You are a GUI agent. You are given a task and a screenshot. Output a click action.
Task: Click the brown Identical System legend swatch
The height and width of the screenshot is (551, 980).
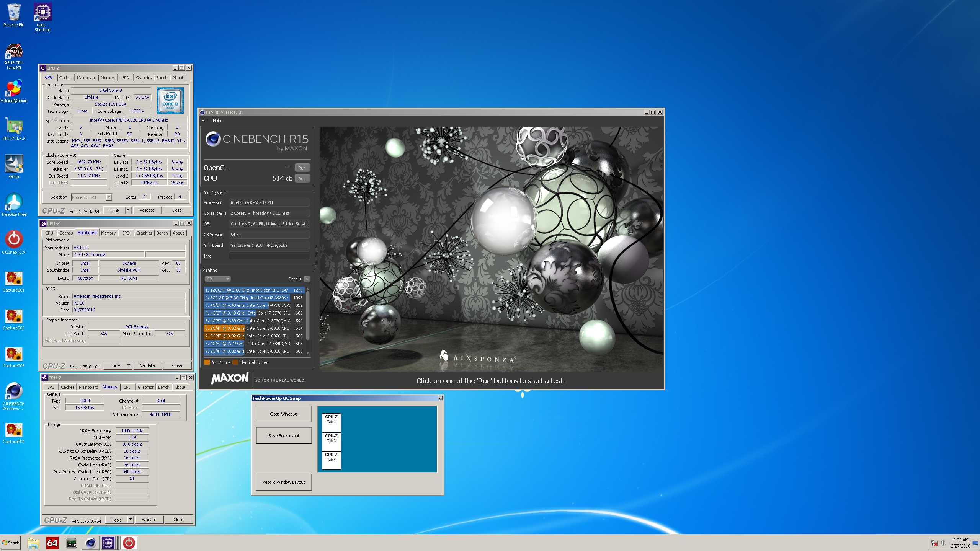235,362
